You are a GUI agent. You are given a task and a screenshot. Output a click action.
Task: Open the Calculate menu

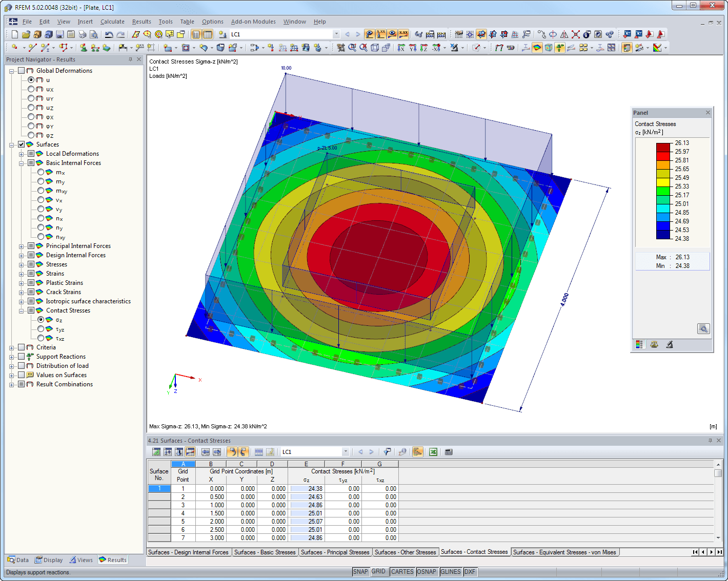point(112,22)
